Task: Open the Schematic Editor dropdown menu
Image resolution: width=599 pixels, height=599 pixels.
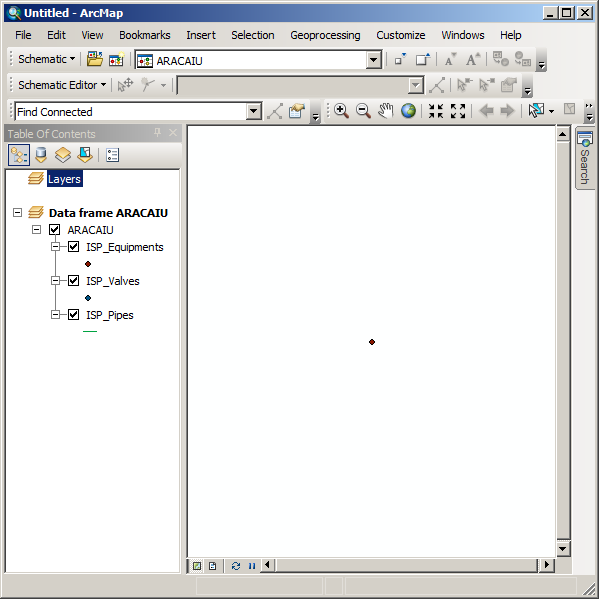Action: click(x=62, y=85)
